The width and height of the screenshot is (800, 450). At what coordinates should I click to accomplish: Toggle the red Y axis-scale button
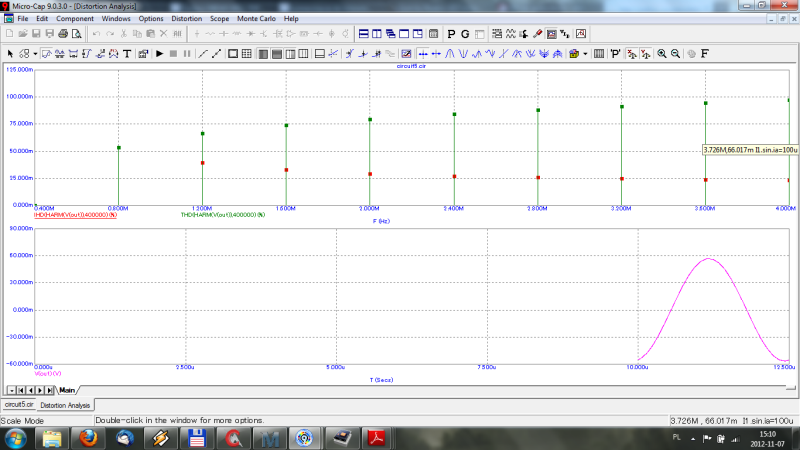pyautogui.click(x=645, y=54)
